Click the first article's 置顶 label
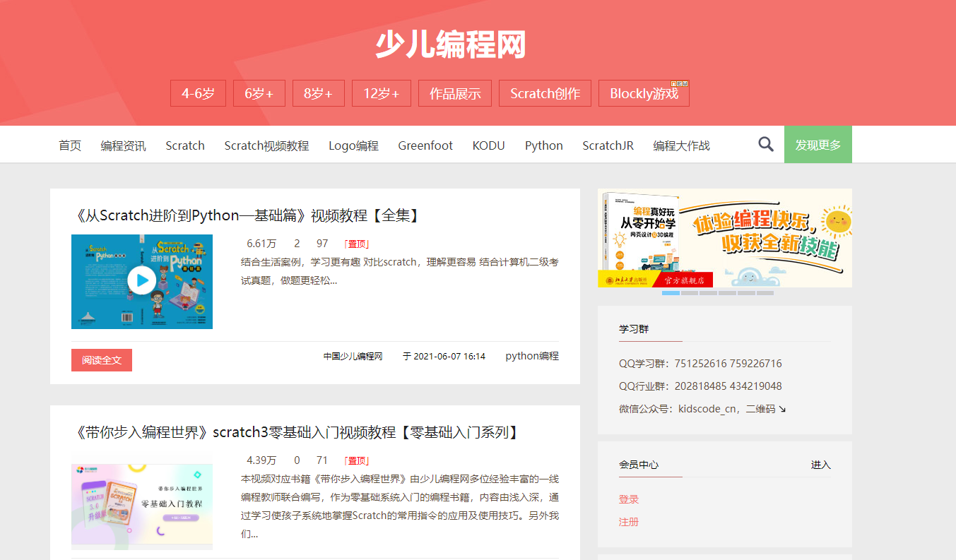Image resolution: width=956 pixels, height=560 pixels. point(357,244)
